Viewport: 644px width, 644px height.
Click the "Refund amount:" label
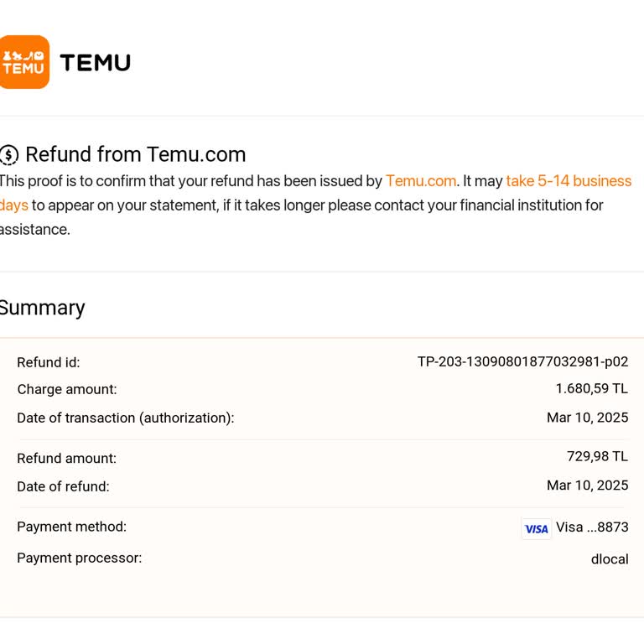click(67, 459)
